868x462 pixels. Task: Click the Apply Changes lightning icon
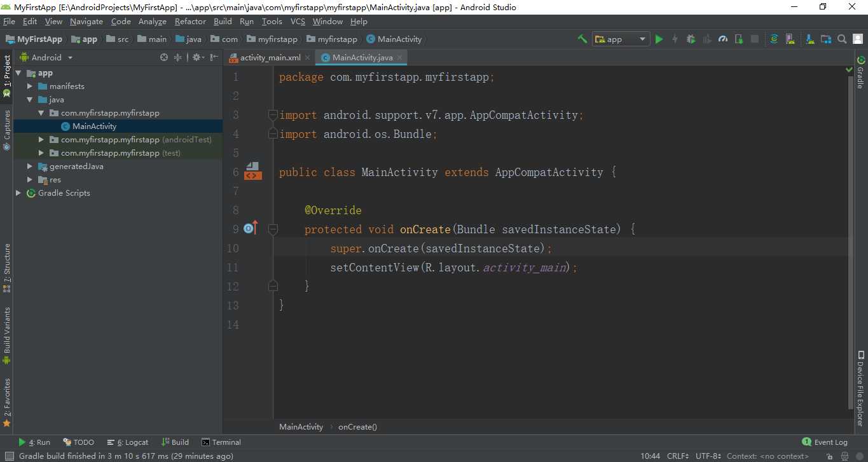[x=675, y=39]
